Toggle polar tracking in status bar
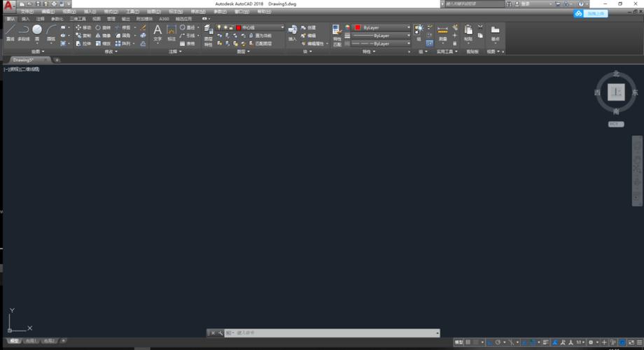The height and width of the screenshot is (350, 644). [498, 342]
